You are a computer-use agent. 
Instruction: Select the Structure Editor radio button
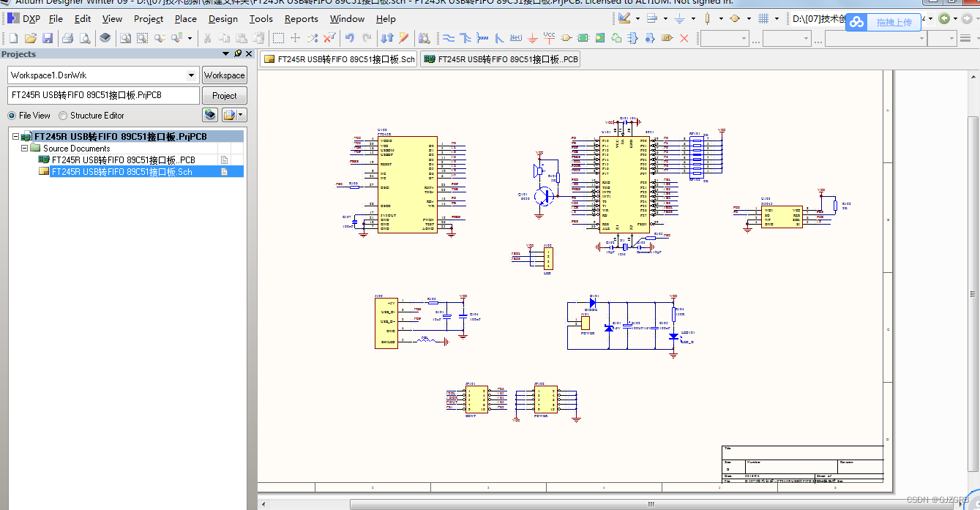pos(64,116)
